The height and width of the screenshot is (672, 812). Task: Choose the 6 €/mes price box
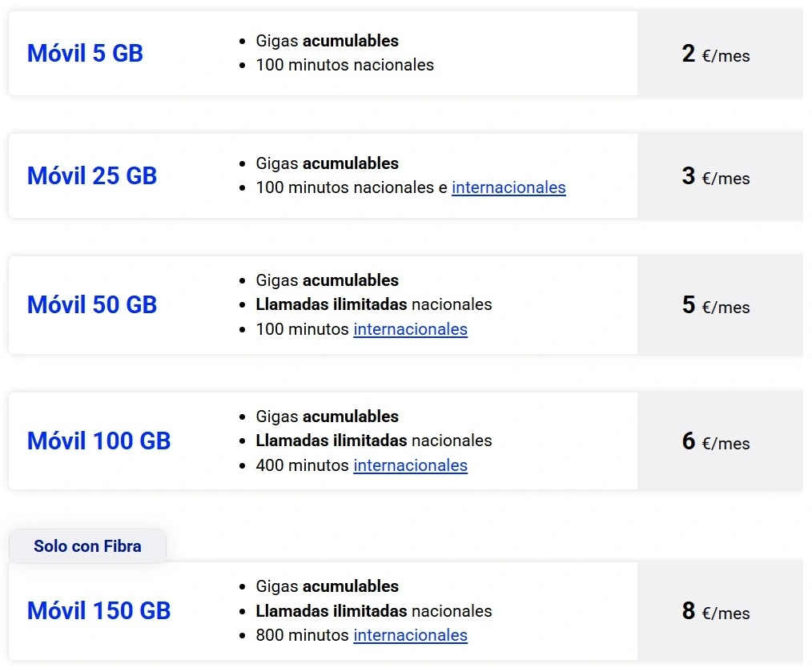[716, 442]
